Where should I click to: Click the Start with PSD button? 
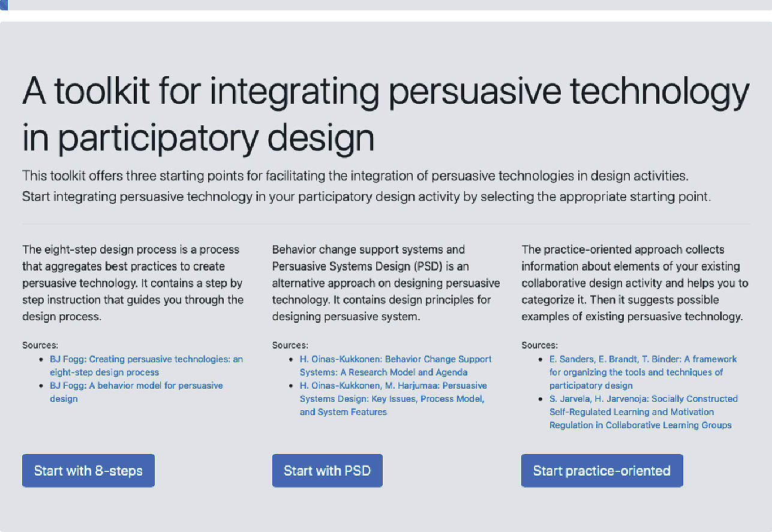(327, 470)
